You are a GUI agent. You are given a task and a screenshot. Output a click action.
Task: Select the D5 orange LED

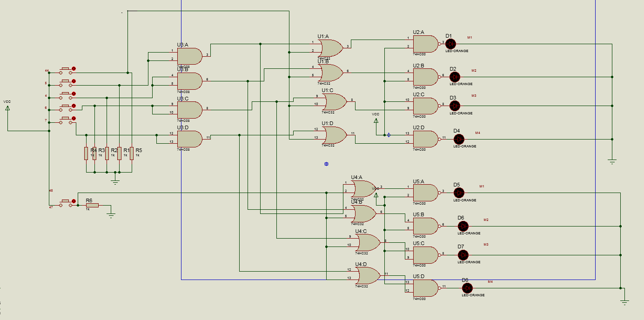pyautogui.click(x=459, y=193)
